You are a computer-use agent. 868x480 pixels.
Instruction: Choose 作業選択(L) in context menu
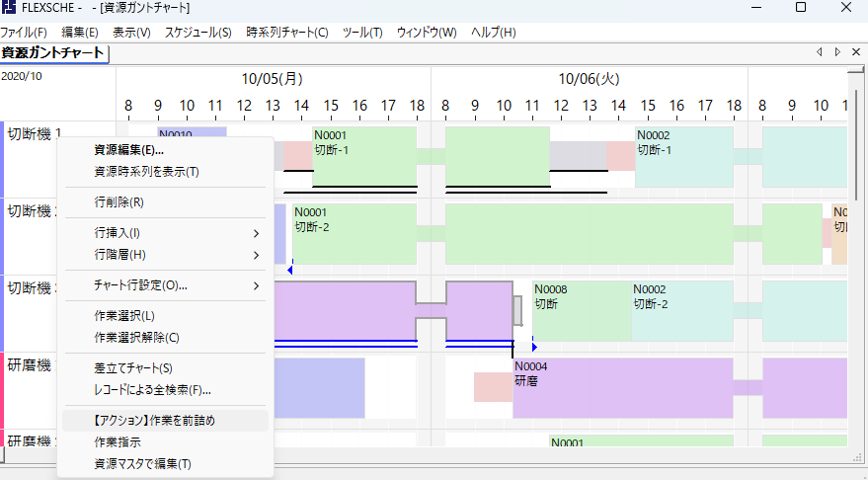coord(165,316)
